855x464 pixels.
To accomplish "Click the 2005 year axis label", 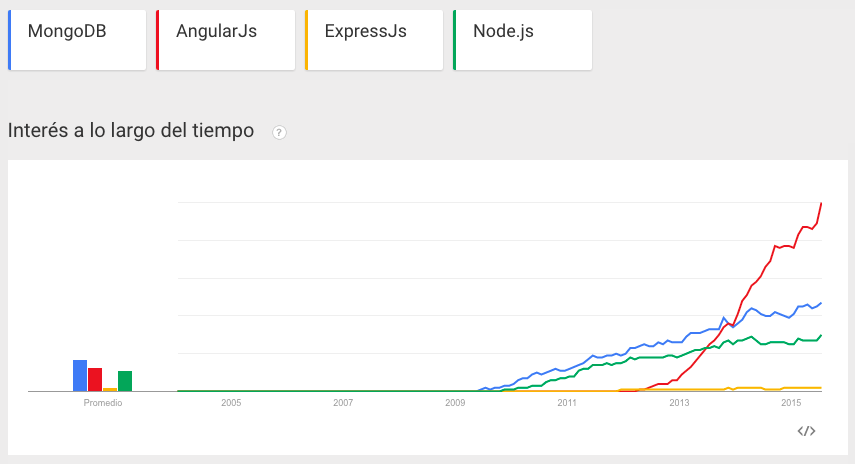I will coord(231,403).
